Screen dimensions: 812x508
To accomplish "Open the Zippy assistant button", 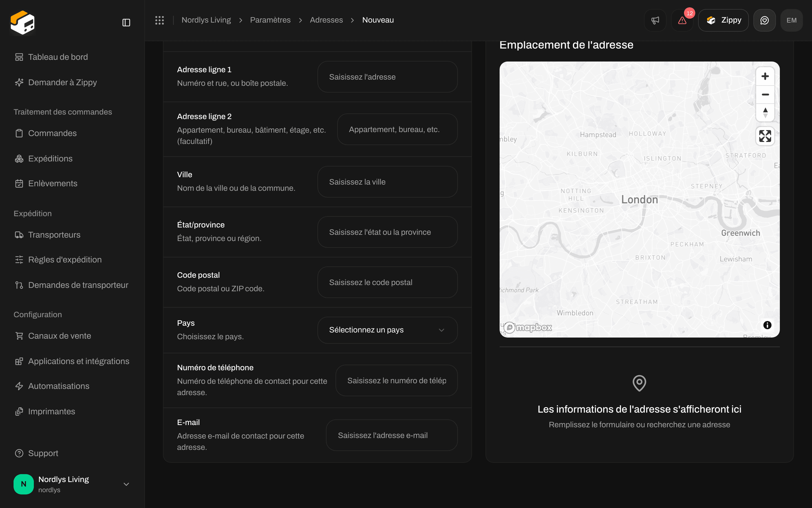I will click(723, 20).
